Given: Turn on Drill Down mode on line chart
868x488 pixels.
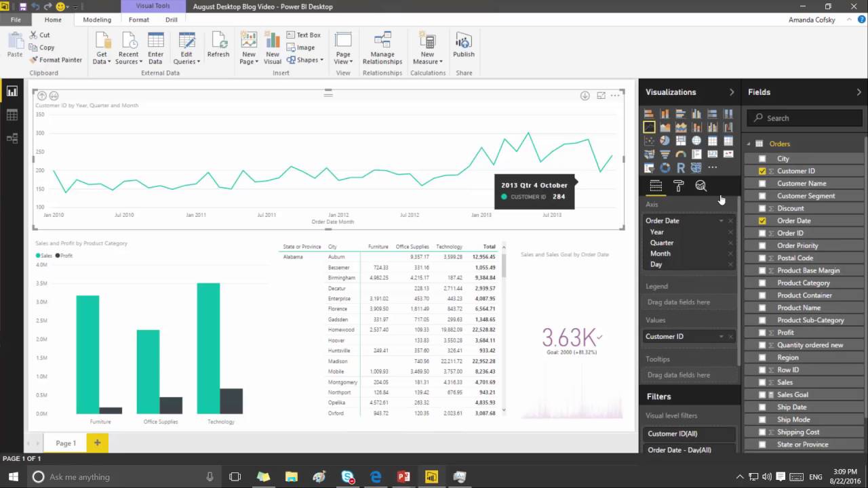Looking at the screenshot, I should point(585,96).
